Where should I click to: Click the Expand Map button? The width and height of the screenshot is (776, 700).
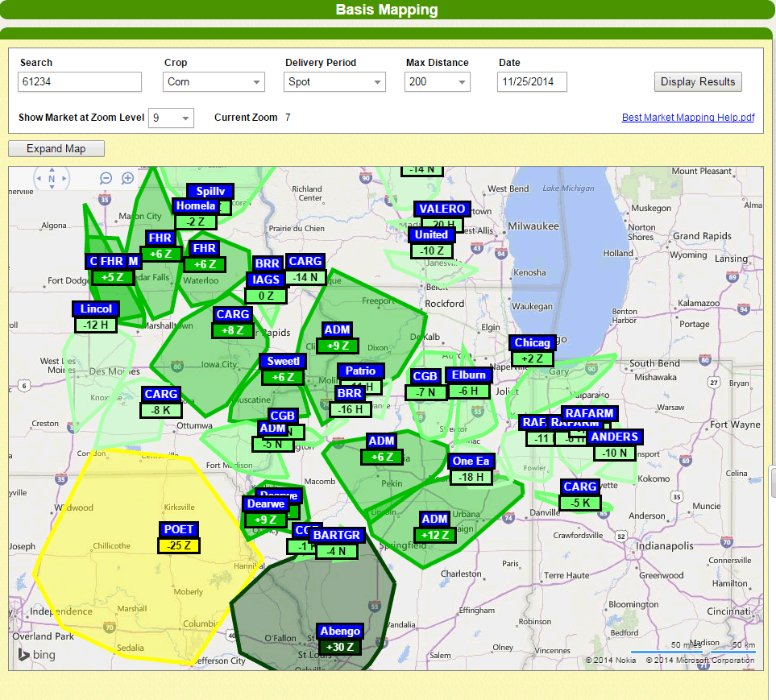(x=56, y=148)
